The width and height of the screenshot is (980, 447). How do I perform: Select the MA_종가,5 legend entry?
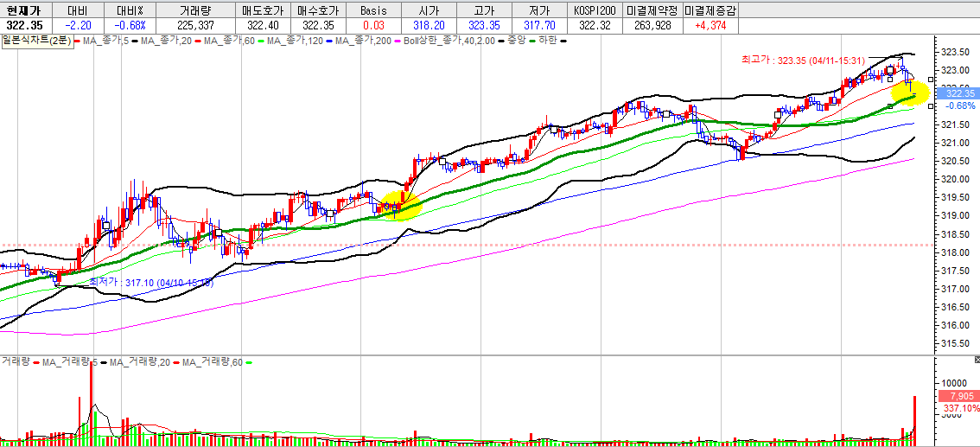pyautogui.click(x=104, y=41)
